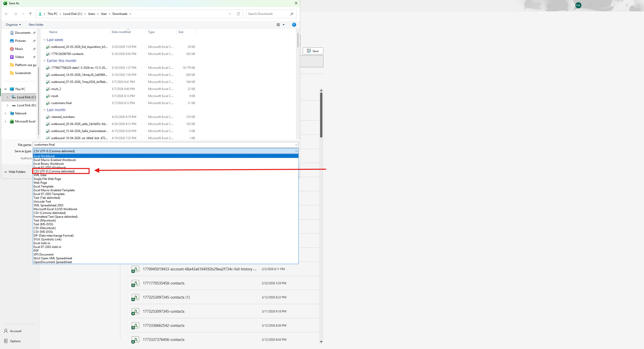Viewport: 644px width, 349px height.
Task: Expand the Microsoft Excel tree node
Action: (x=5, y=121)
